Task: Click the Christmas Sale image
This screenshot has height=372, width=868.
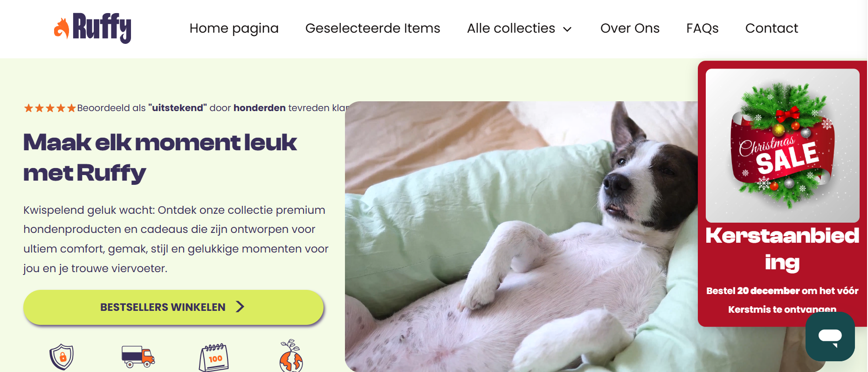Action: [782, 146]
